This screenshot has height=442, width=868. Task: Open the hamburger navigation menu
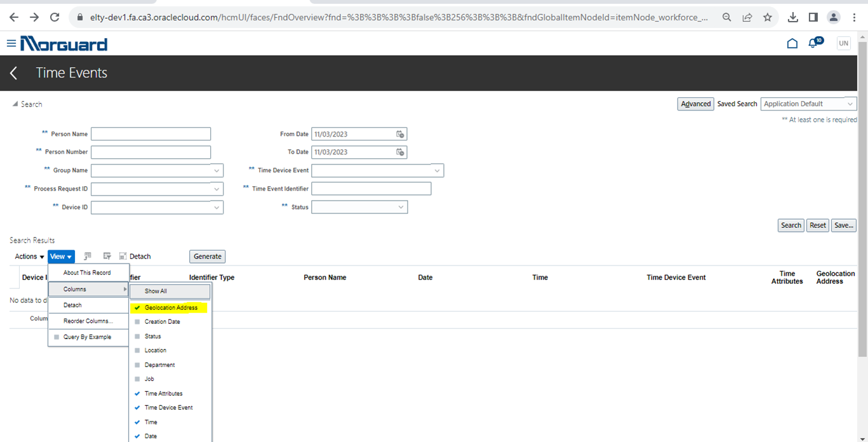pos(11,44)
